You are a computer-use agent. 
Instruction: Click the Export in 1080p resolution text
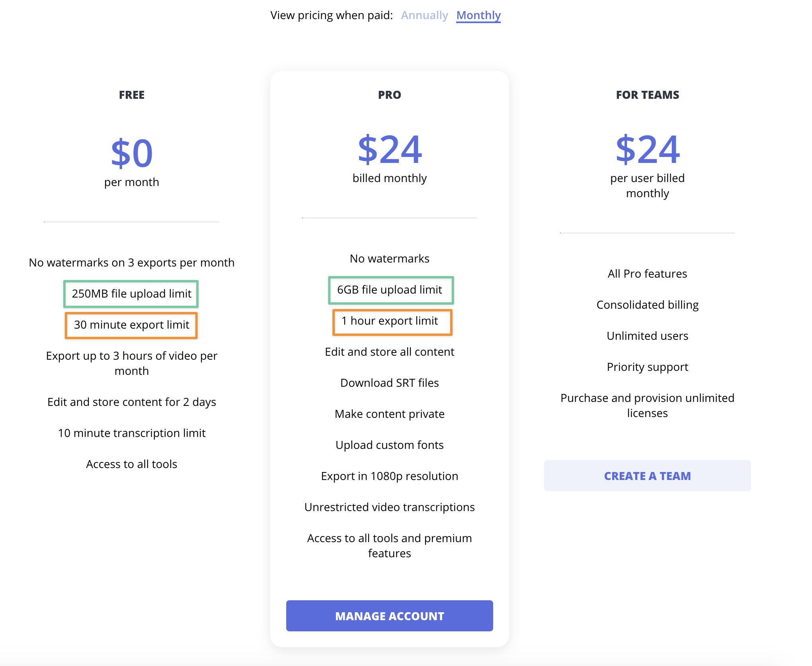(389, 476)
